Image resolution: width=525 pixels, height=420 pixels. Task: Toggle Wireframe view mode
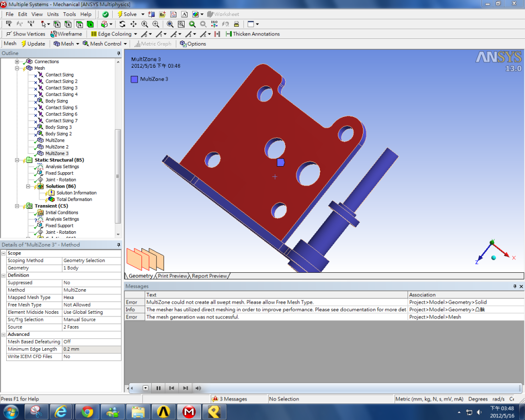66,34
